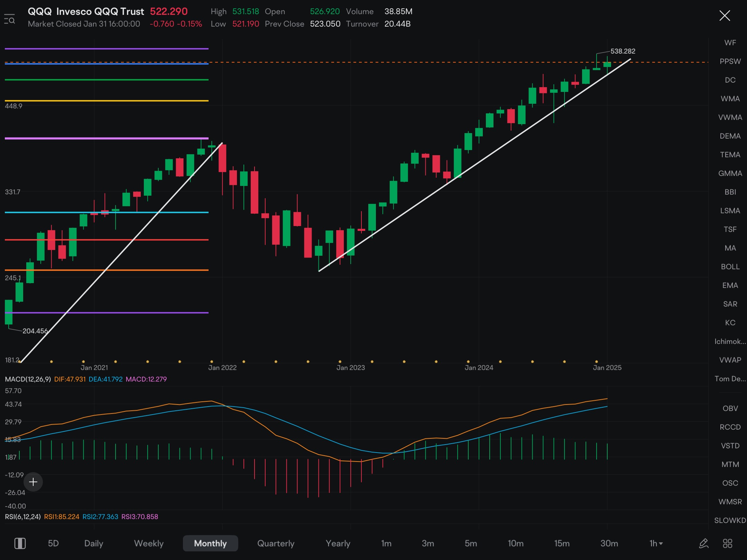Select the cyan horizontal level line

point(107,212)
